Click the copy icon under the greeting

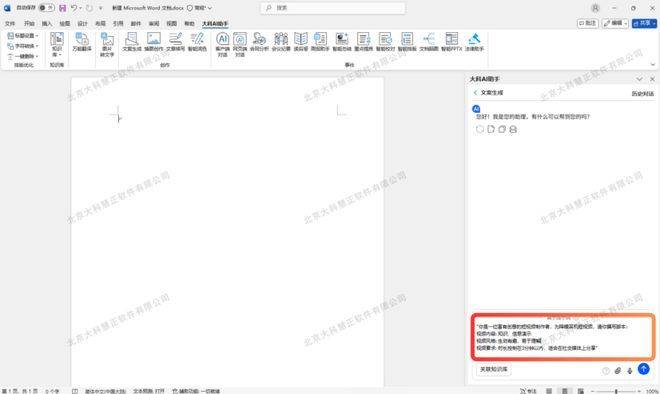coord(502,129)
